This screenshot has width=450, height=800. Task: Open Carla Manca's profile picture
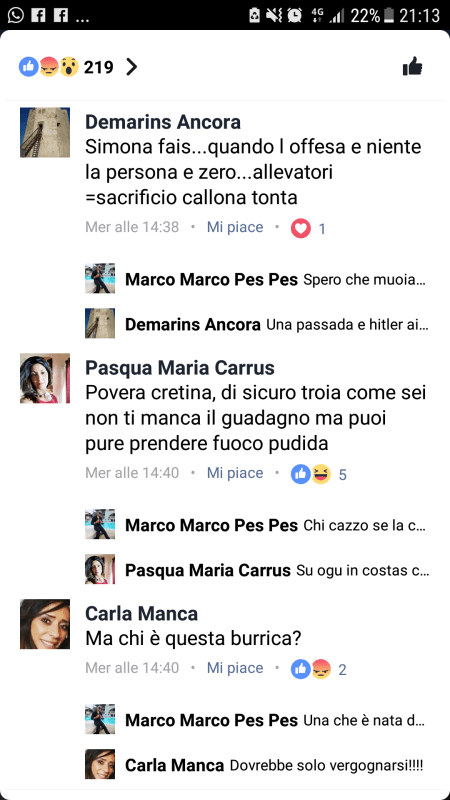(x=45, y=624)
